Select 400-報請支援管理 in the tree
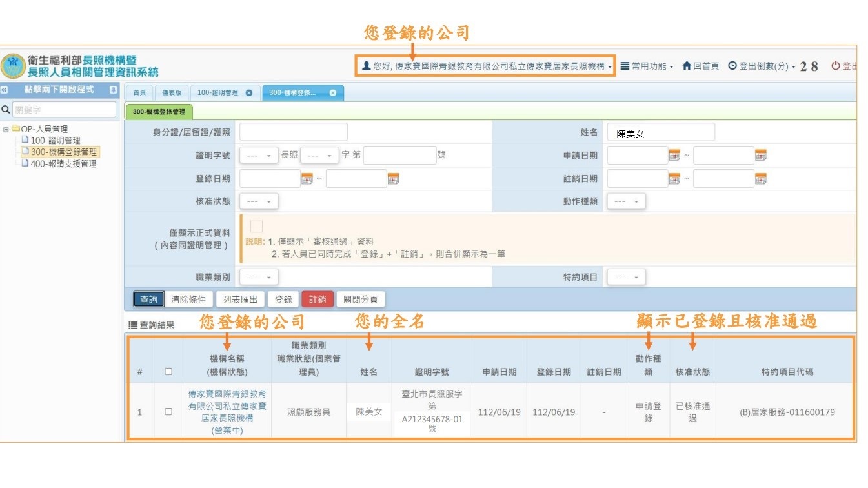Image resolution: width=868 pixels, height=488 pixels. coord(63,164)
